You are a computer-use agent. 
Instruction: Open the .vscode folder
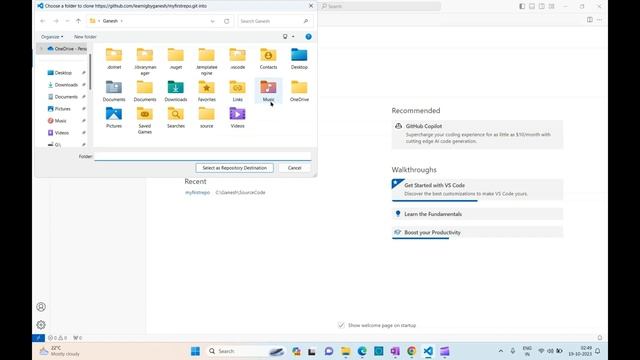click(x=238, y=59)
